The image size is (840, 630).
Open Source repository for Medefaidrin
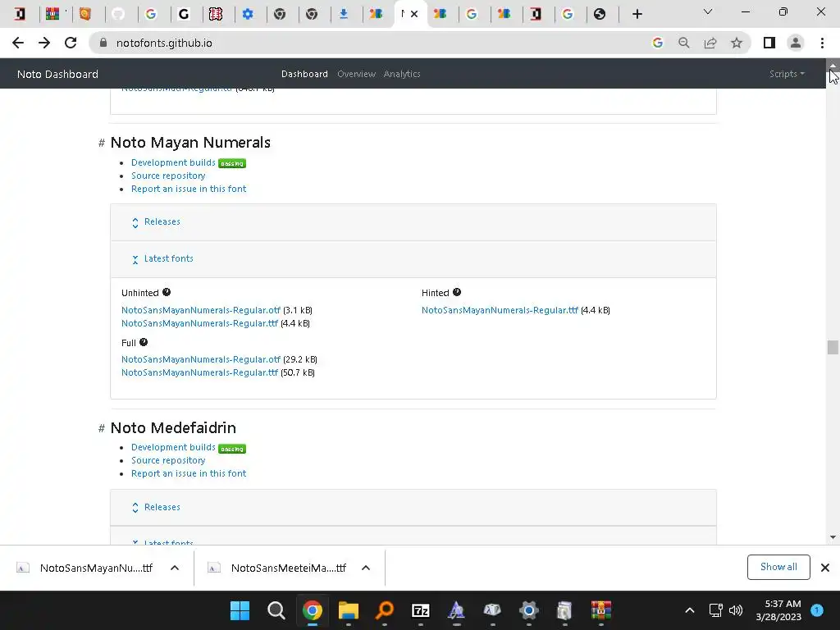[168, 460]
